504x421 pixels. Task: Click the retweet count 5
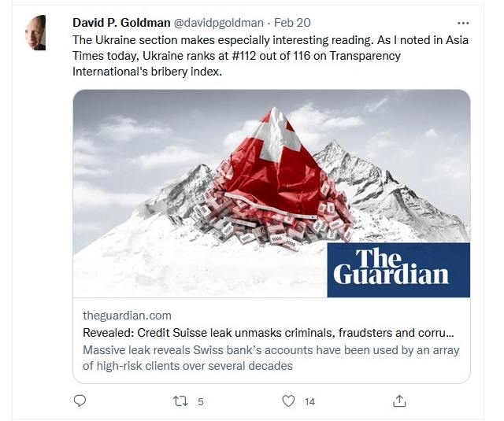[x=201, y=402]
